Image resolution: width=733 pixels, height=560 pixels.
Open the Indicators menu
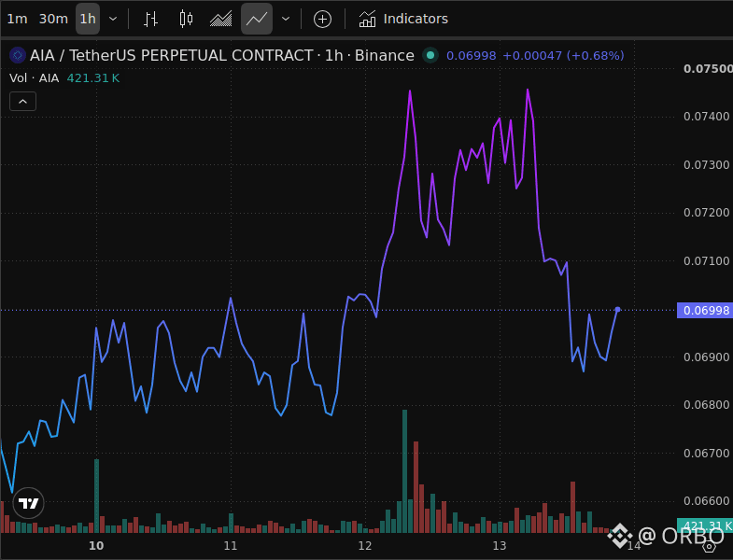[403, 19]
